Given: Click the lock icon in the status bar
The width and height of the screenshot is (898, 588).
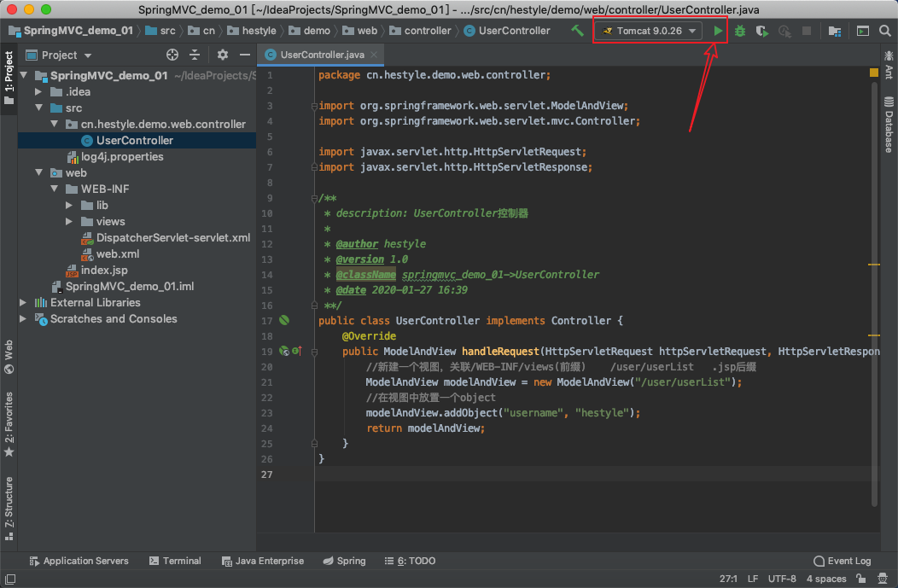Looking at the screenshot, I should click(x=860, y=579).
